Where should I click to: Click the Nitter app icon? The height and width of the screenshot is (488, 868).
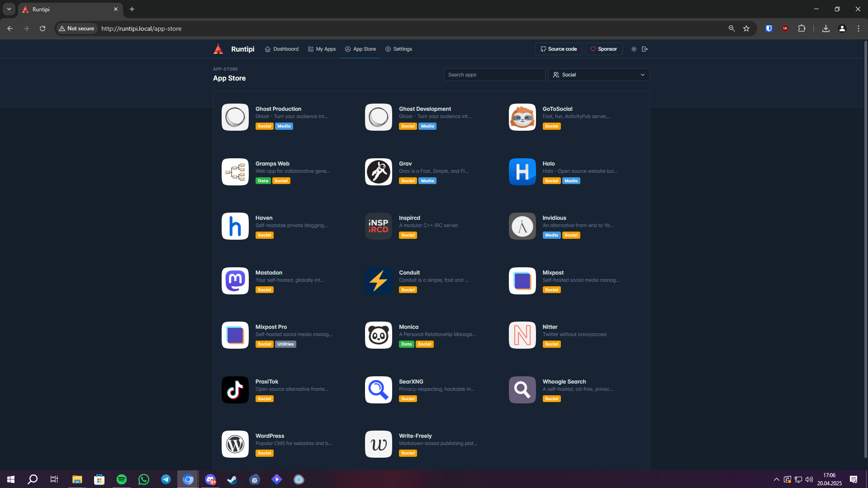522,335
